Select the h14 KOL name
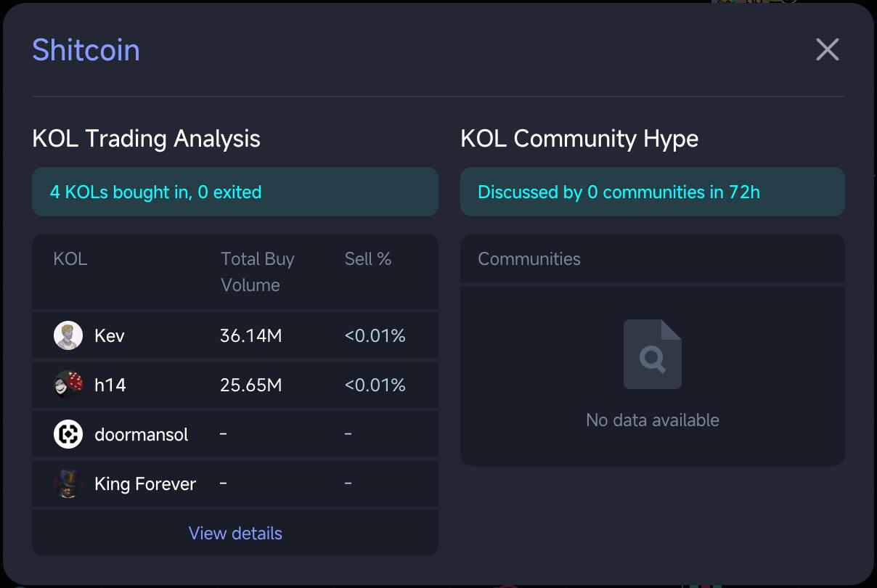877x588 pixels. coord(110,385)
